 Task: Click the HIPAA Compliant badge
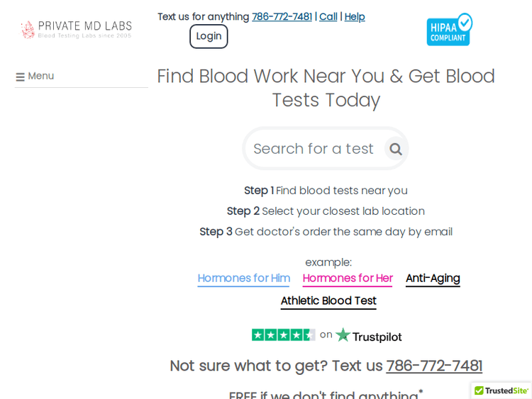(449, 30)
